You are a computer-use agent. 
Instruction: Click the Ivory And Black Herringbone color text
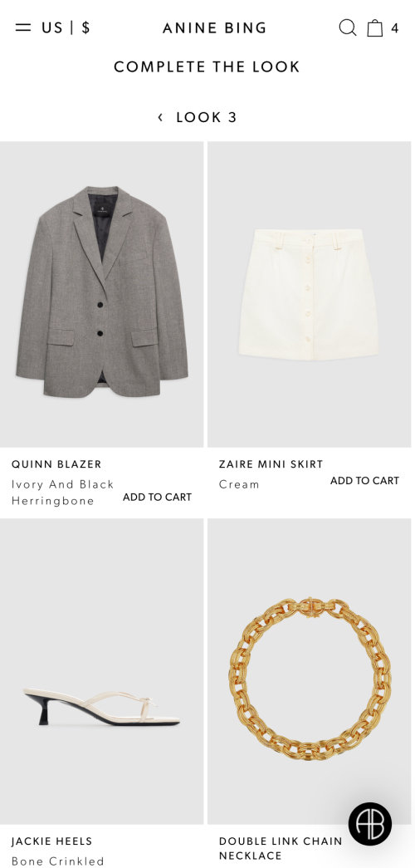pos(62,492)
